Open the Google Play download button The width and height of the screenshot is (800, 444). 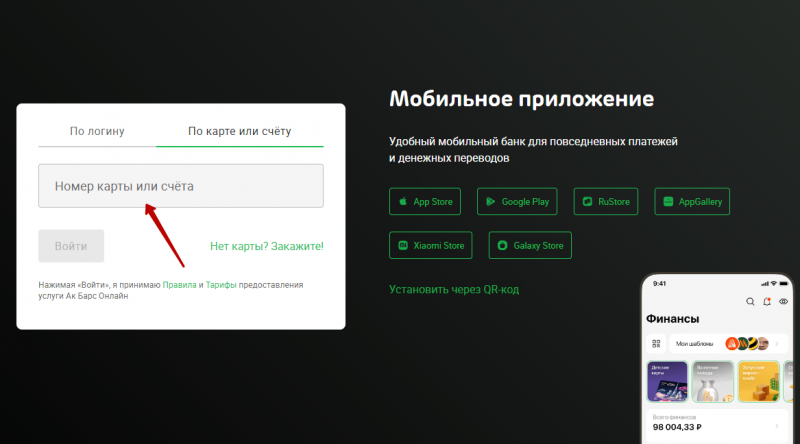point(516,201)
